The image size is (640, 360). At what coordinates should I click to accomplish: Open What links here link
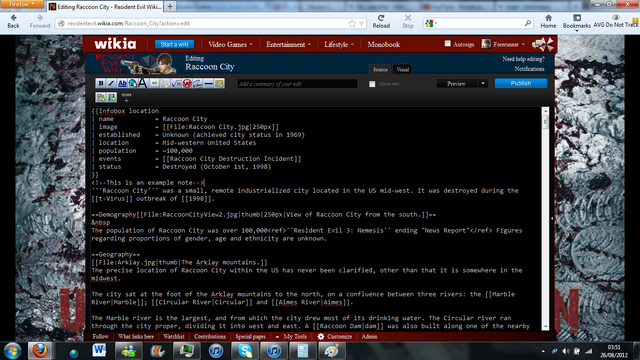click(136, 337)
